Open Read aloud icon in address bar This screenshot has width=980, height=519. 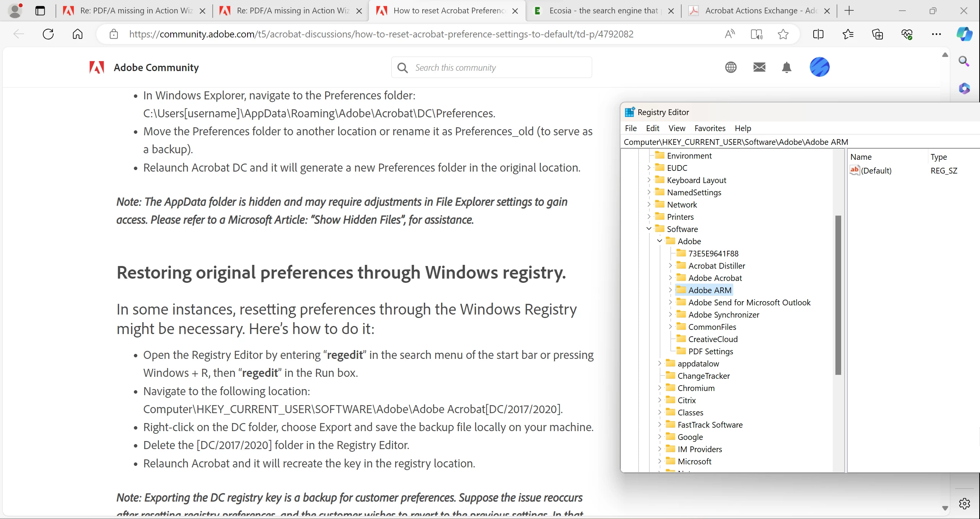click(x=730, y=34)
